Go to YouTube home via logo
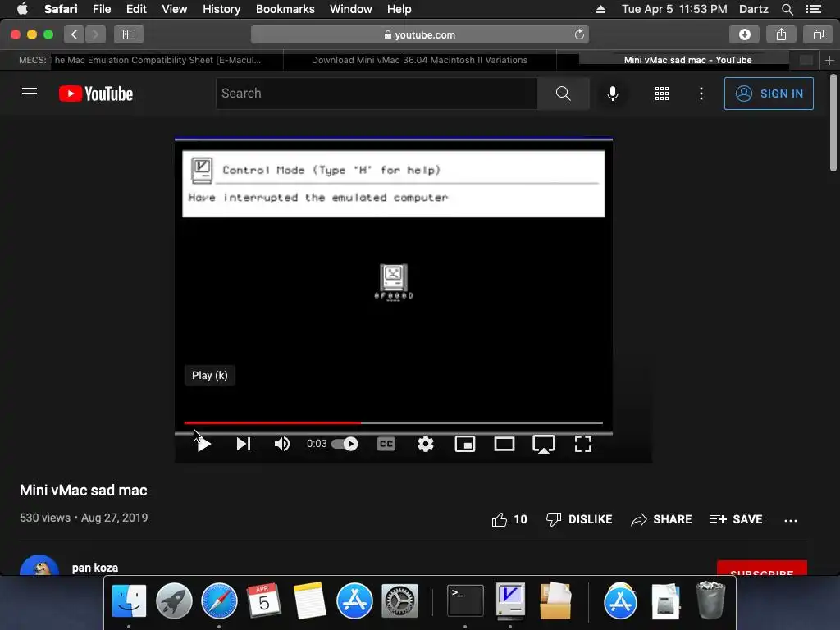 pos(96,94)
